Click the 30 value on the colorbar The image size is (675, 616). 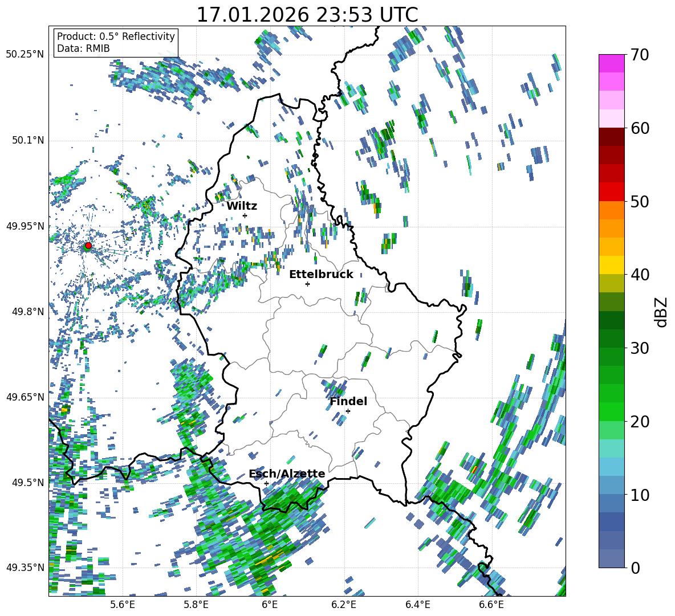click(x=640, y=348)
